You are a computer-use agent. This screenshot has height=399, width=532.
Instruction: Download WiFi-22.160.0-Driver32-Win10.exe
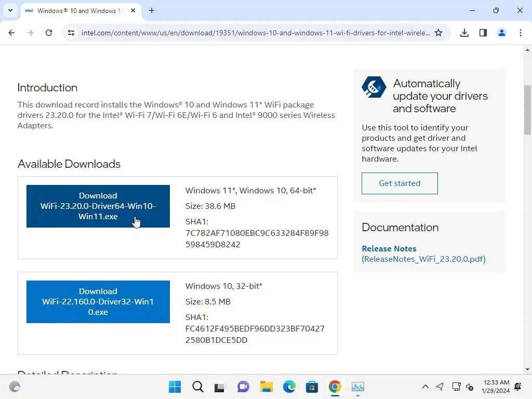click(x=98, y=302)
